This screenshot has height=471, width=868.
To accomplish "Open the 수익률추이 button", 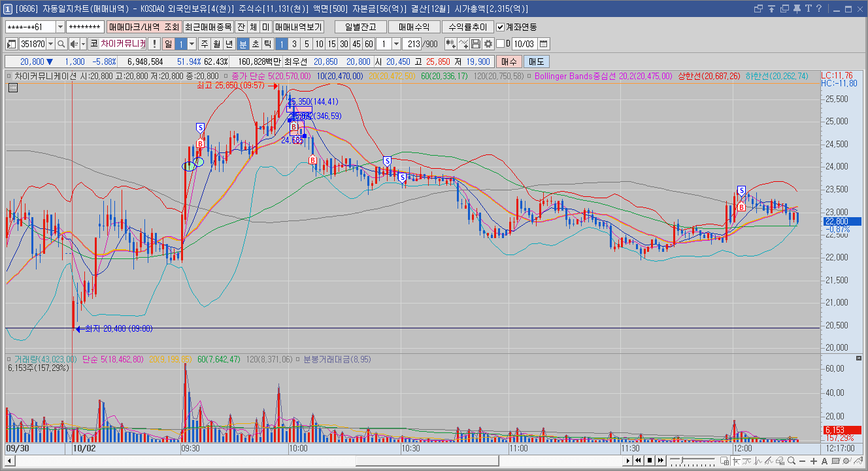I will pos(468,27).
